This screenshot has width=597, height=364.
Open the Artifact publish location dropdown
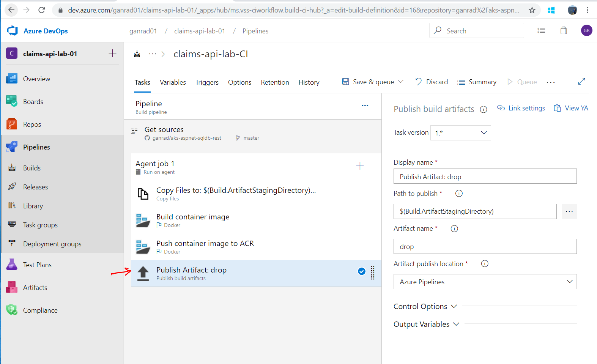[485, 282]
